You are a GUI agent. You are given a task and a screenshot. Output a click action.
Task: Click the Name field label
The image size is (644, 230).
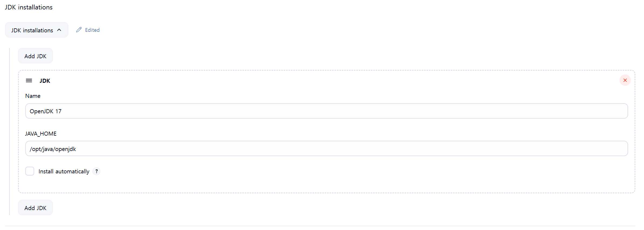(x=33, y=96)
